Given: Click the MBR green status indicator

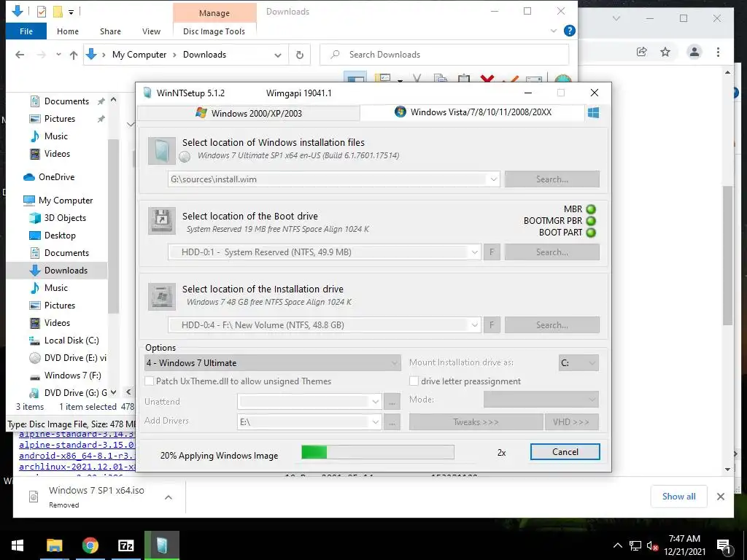Looking at the screenshot, I should click(591, 209).
